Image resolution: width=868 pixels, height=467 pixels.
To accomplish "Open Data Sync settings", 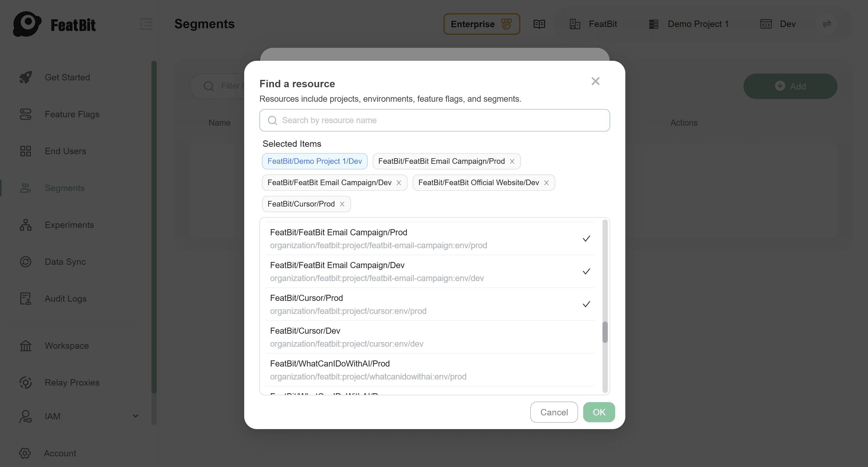I will [x=65, y=262].
